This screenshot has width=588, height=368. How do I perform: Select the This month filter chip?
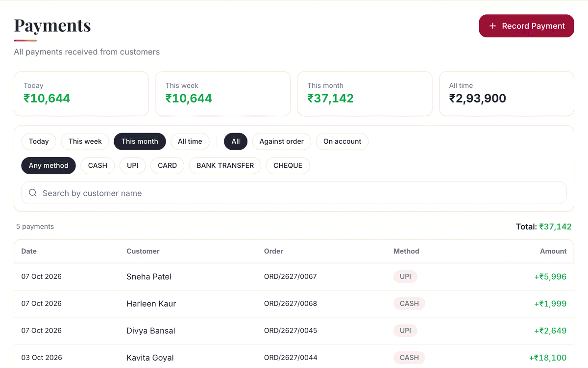click(140, 141)
